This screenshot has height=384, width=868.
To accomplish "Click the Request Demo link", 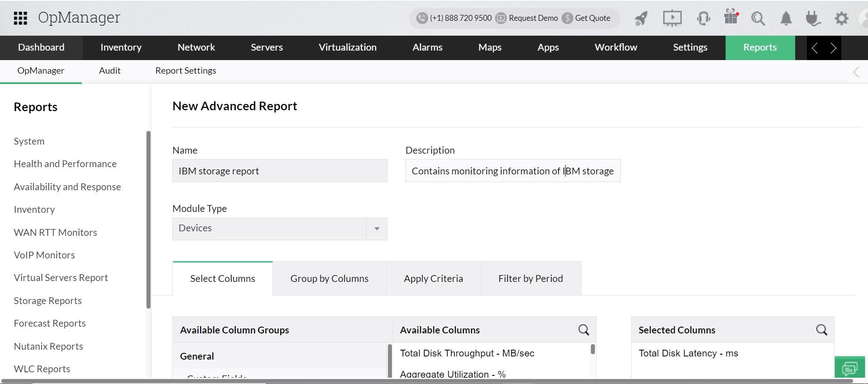I will coord(533,18).
